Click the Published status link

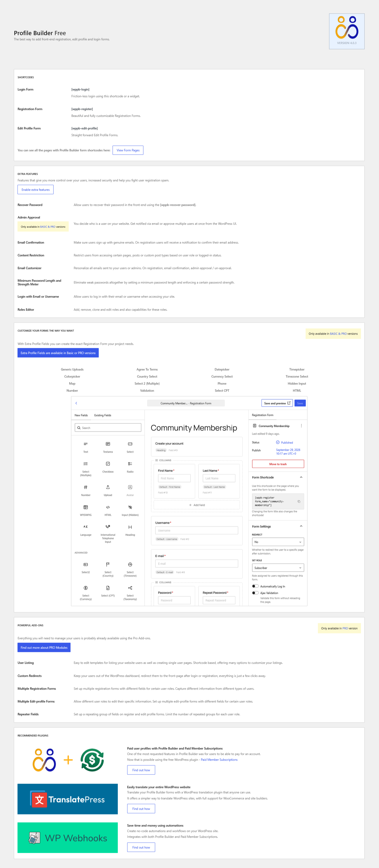[x=284, y=442]
